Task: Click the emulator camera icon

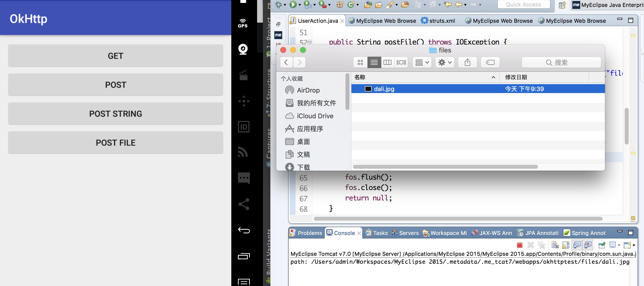Action: [x=243, y=49]
